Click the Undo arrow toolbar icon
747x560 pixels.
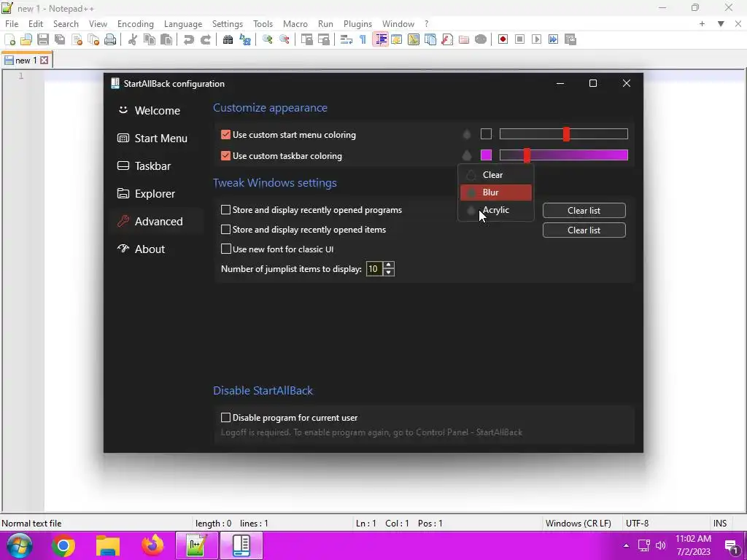coord(189,39)
